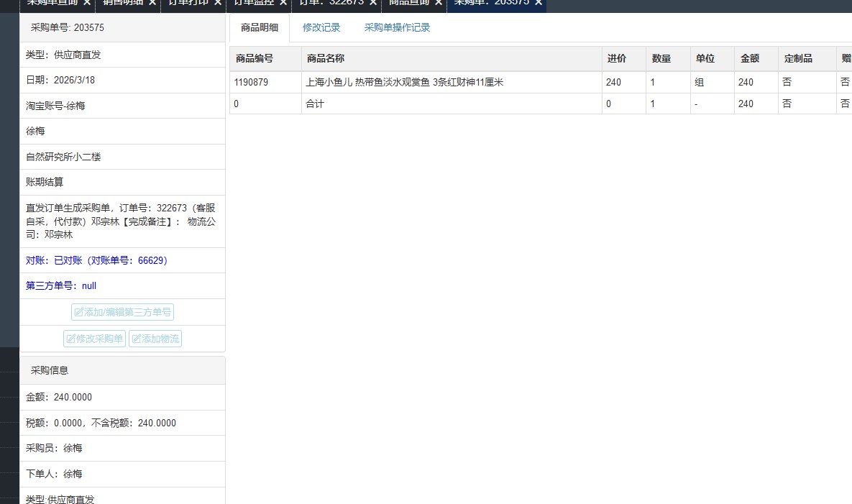Close the 采购单：203575 tab
The height and width of the screenshot is (504, 852).
[538, 3]
